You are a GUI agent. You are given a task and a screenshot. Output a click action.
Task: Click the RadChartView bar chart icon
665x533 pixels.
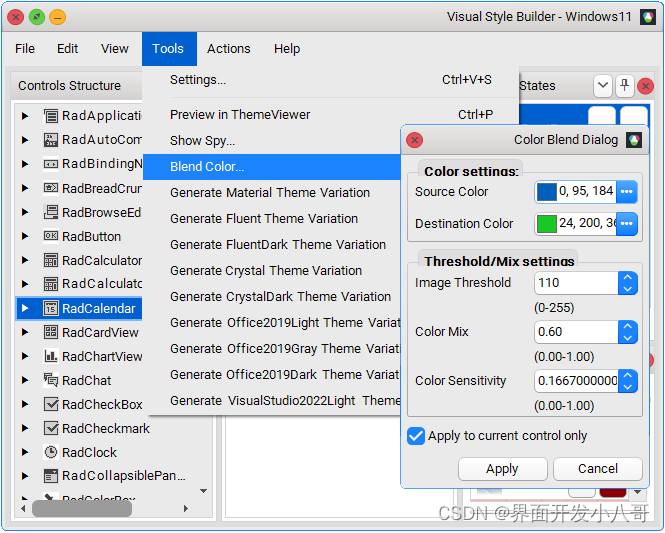pyautogui.click(x=51, y=356)
